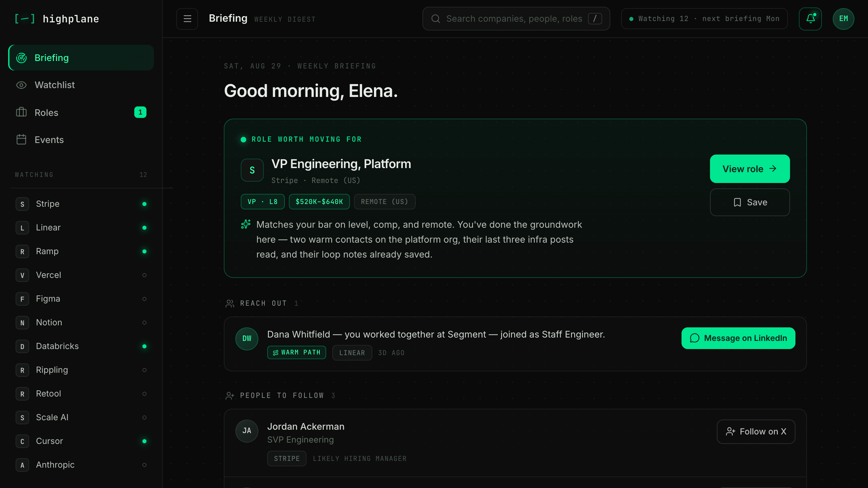Click the Anthropic A icon in watching list

click(x=22, y=465)
